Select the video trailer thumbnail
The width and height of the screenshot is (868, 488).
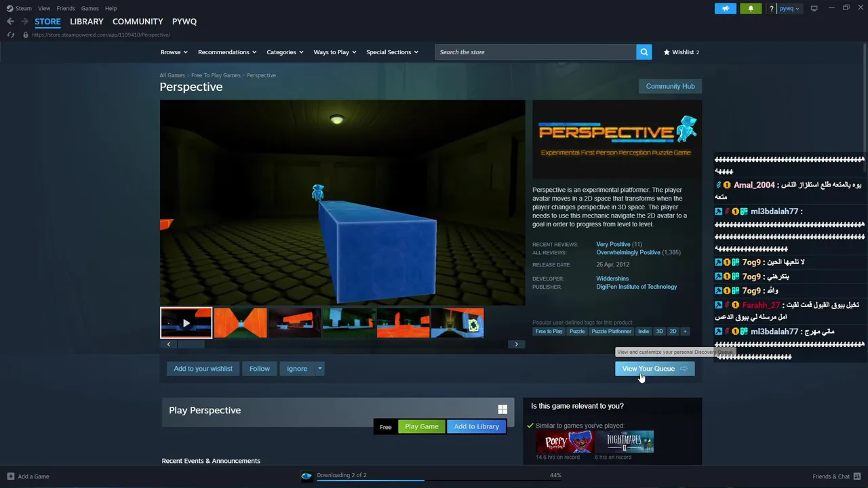[186, 323]
